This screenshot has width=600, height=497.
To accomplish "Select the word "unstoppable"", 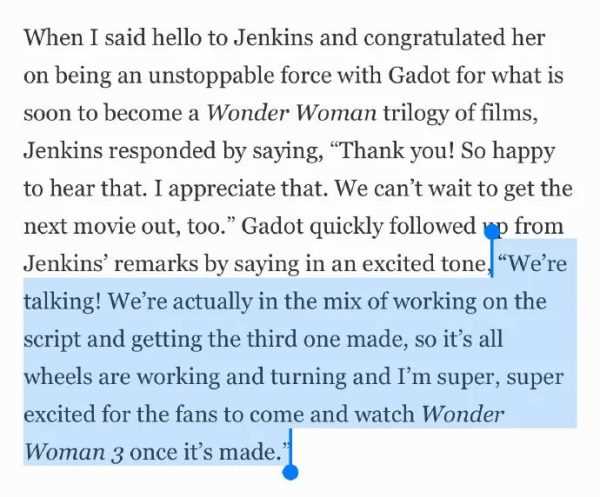I will (x=211, y=75).
